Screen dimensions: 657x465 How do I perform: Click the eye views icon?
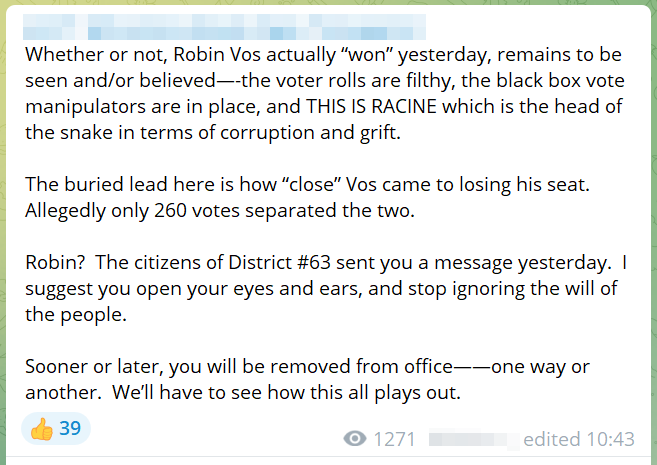click(355, 439)
